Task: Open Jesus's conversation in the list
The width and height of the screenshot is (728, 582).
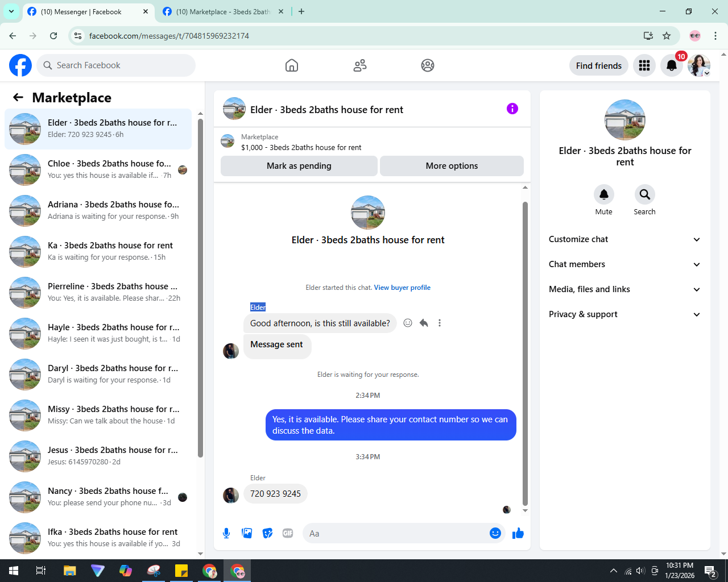Action: 98,456
